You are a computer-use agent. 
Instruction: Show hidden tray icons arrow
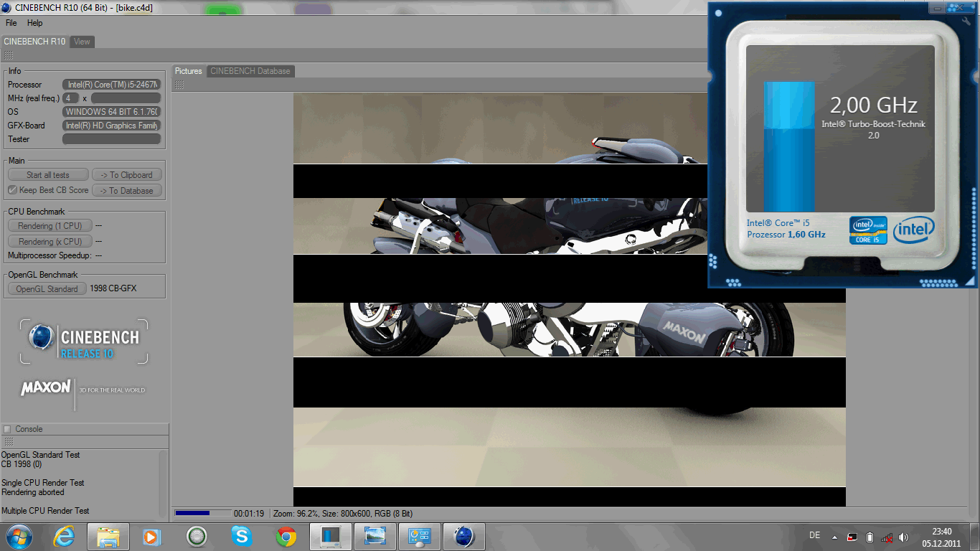coord(834,537)
